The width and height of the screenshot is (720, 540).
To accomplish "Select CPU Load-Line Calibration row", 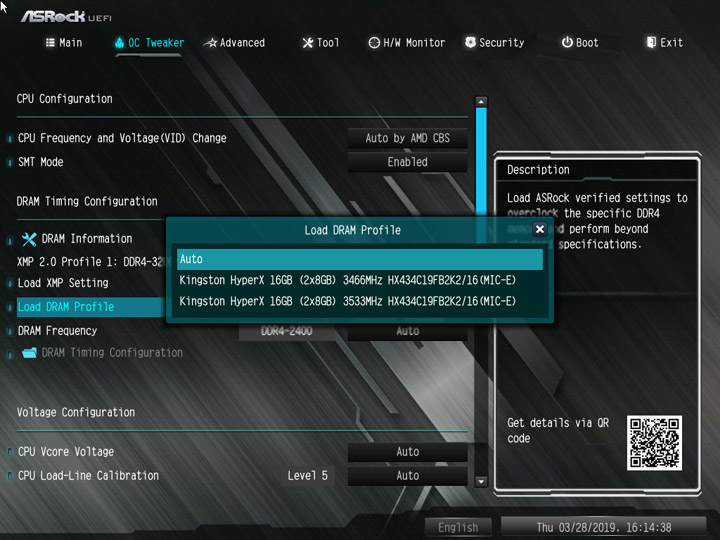I will pos(88,476).
